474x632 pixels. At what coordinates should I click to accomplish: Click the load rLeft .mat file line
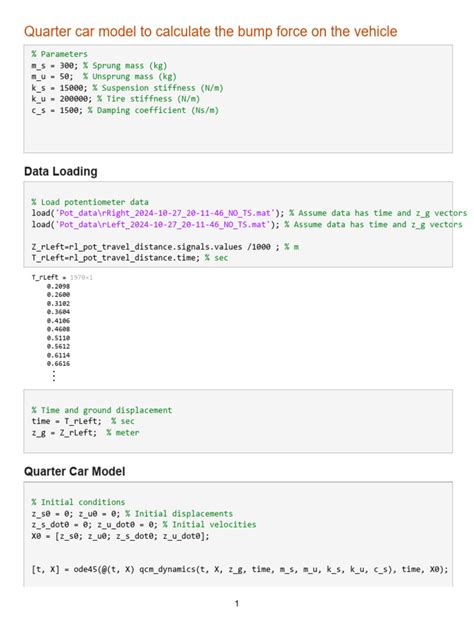[247, 224]
